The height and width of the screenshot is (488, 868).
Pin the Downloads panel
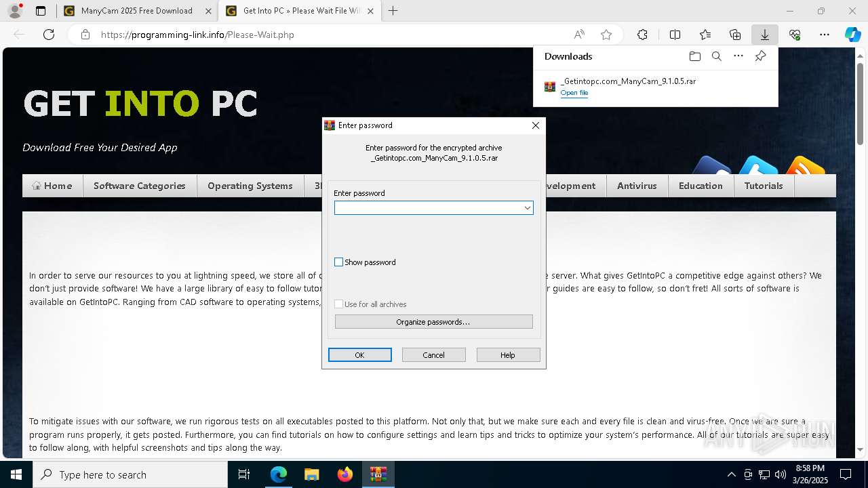pos(760,56)
